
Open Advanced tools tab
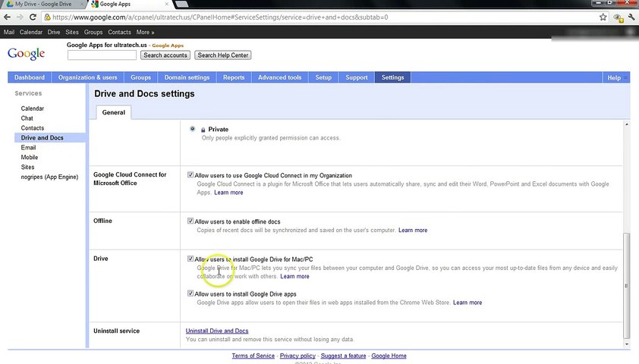(x=279, y=77)
